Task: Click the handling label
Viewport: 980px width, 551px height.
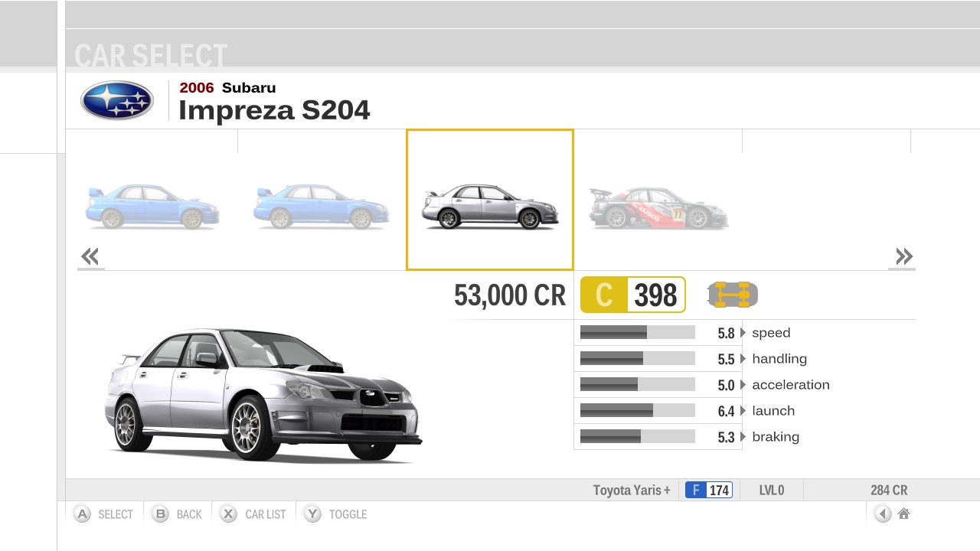Action: (779, 359)
